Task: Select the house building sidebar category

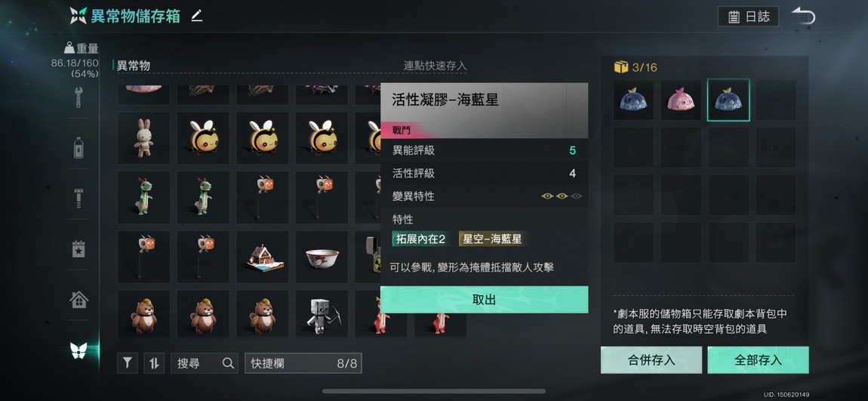Action: [78, 300]
